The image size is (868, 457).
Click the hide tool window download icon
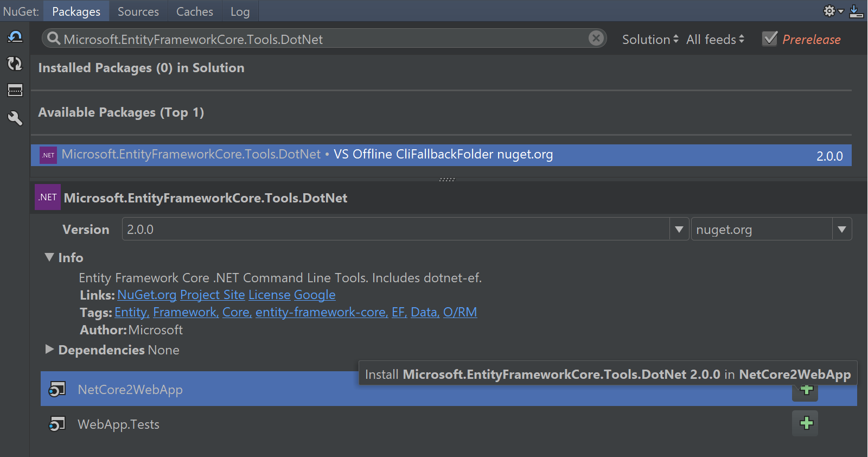coord(857,11)
